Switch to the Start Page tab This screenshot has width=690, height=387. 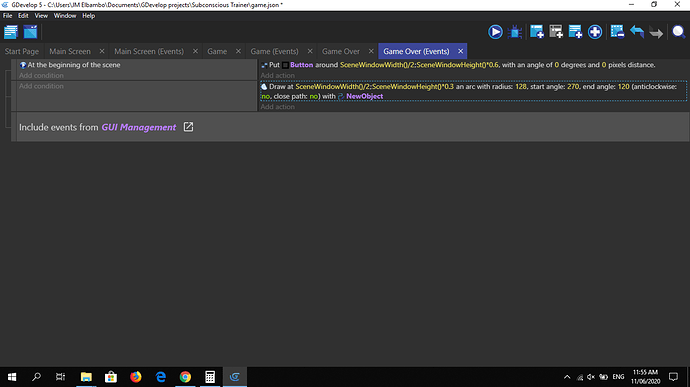[x=22, y=51]
